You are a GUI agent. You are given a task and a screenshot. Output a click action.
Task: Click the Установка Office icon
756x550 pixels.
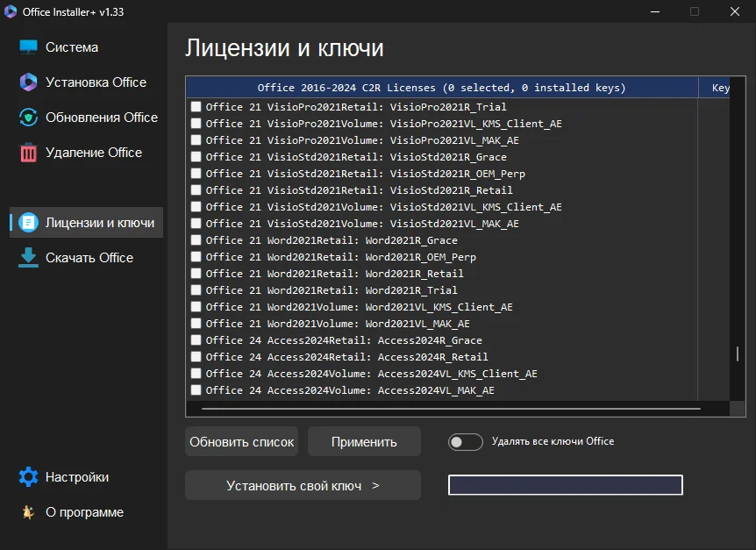pos(29,82)
